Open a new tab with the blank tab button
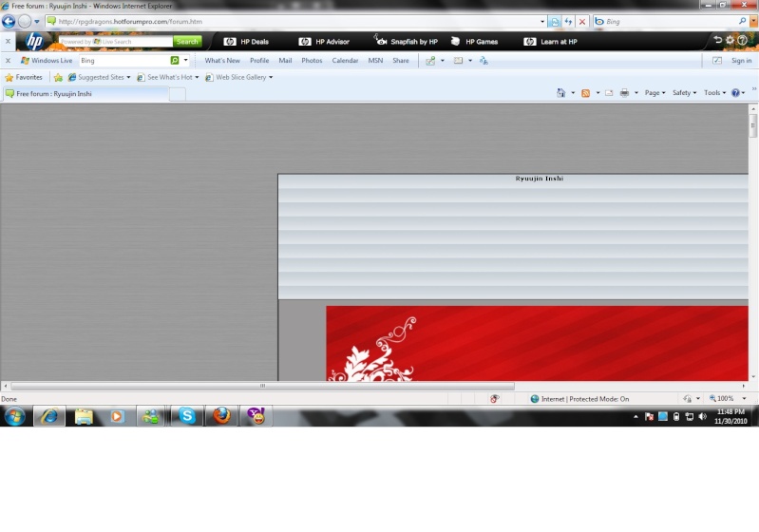 pos(178,94)
